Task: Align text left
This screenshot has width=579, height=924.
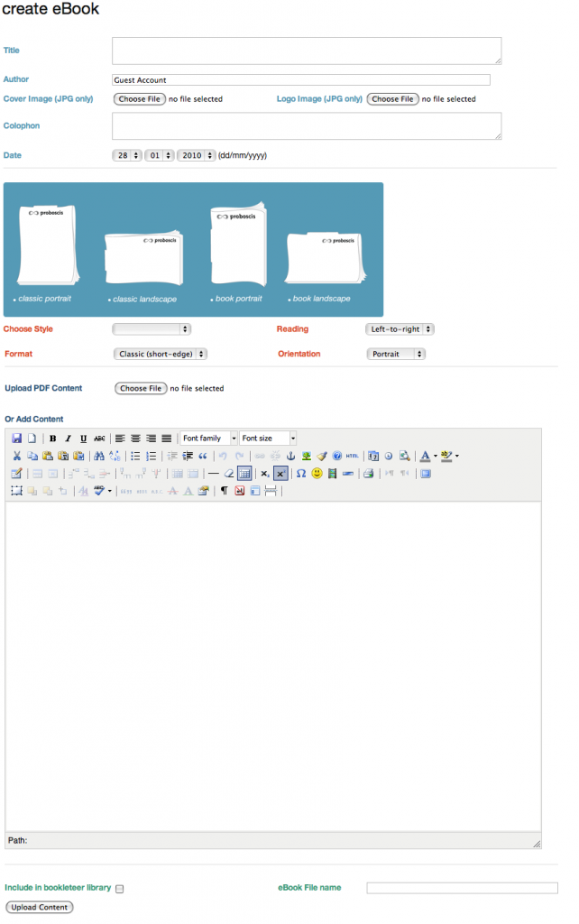Action: (x=120, y=439)
